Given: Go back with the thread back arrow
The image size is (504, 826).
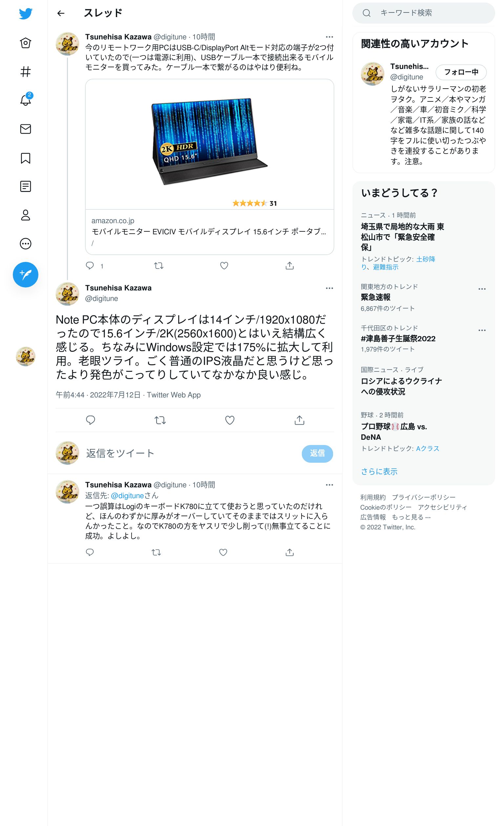Looking at the screenshot, I should pos(61,13).
